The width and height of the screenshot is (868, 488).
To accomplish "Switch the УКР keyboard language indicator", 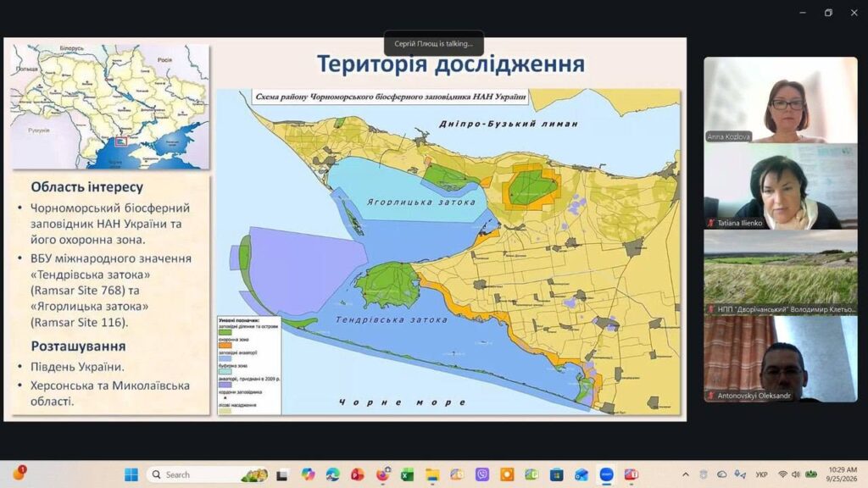I will click(x=762, y=474).
